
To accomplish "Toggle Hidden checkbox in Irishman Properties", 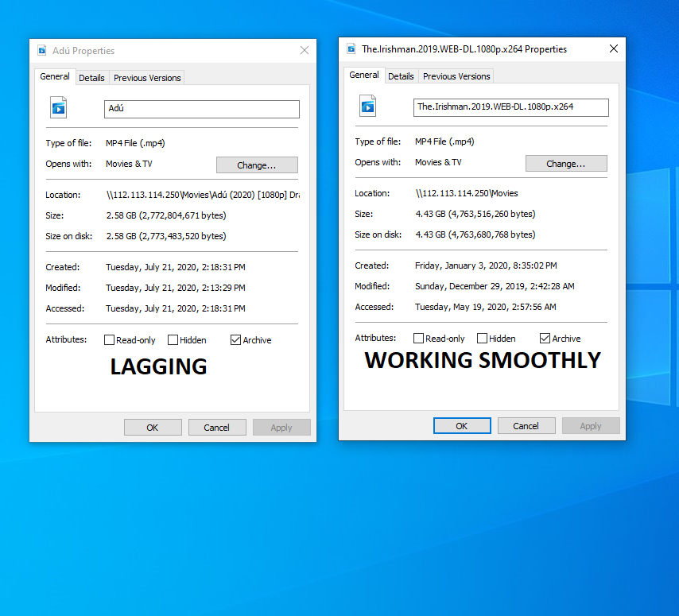I will [482, 339].
